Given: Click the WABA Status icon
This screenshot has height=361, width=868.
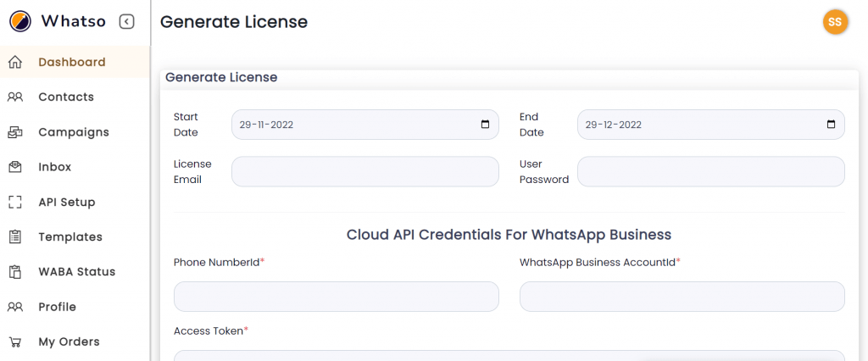Looking at the screenshot, I should tap(15, 272).
